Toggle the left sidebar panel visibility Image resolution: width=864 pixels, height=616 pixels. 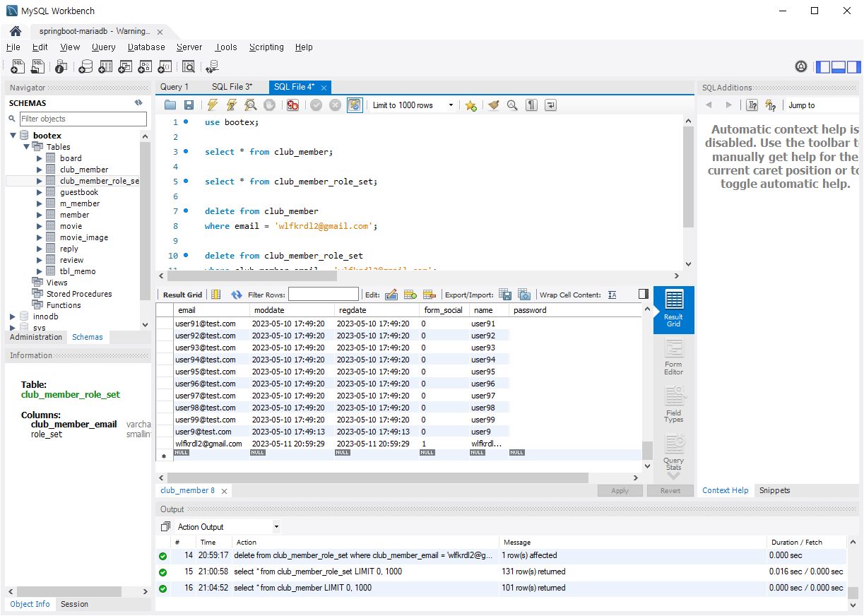pyautogui.click(x=823, y=67)
